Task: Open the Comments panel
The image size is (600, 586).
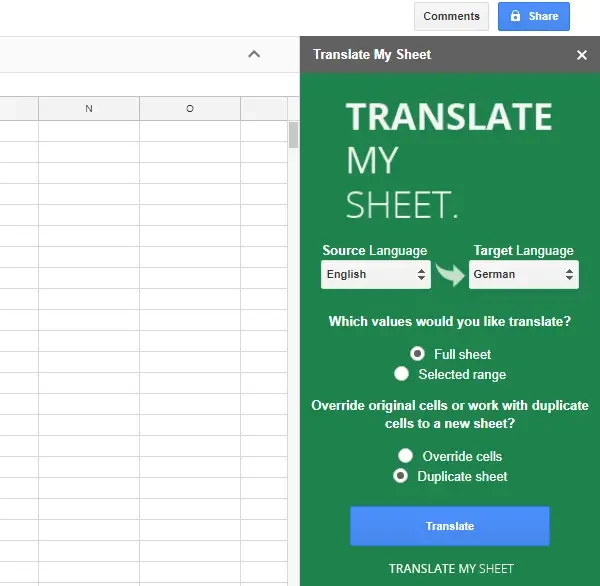Action: (451, 16)
